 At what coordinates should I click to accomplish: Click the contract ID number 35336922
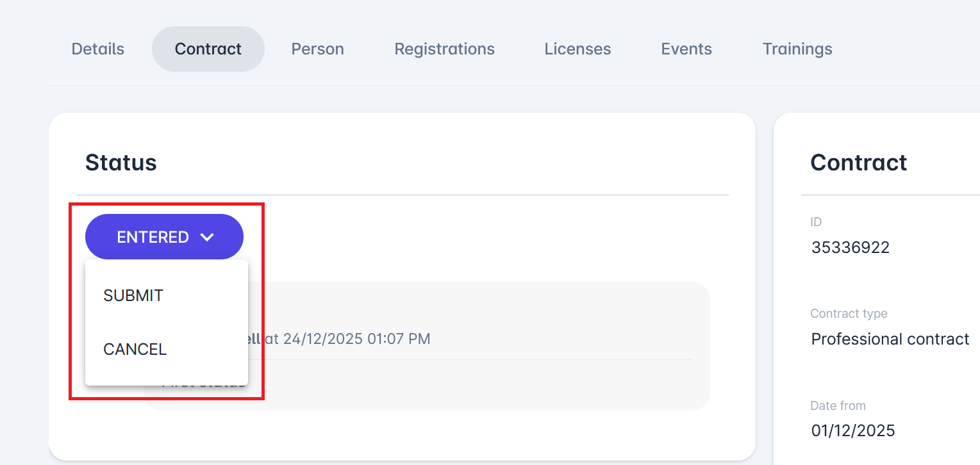pyautogui.click(x=850, y=248)
